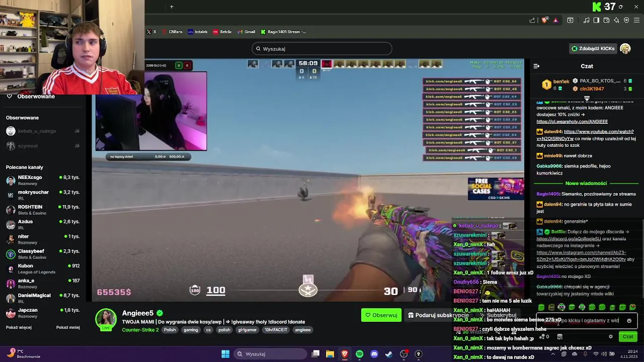Click leaderboard user cin3K1947

coord(592,89)
